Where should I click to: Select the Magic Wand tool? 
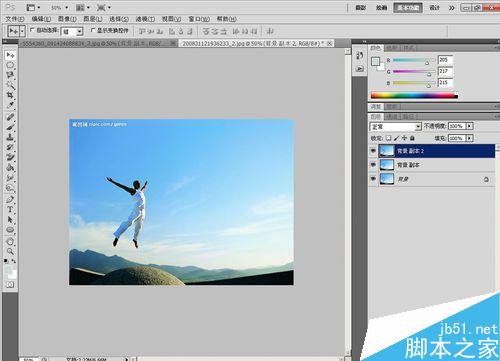[10, 85]
